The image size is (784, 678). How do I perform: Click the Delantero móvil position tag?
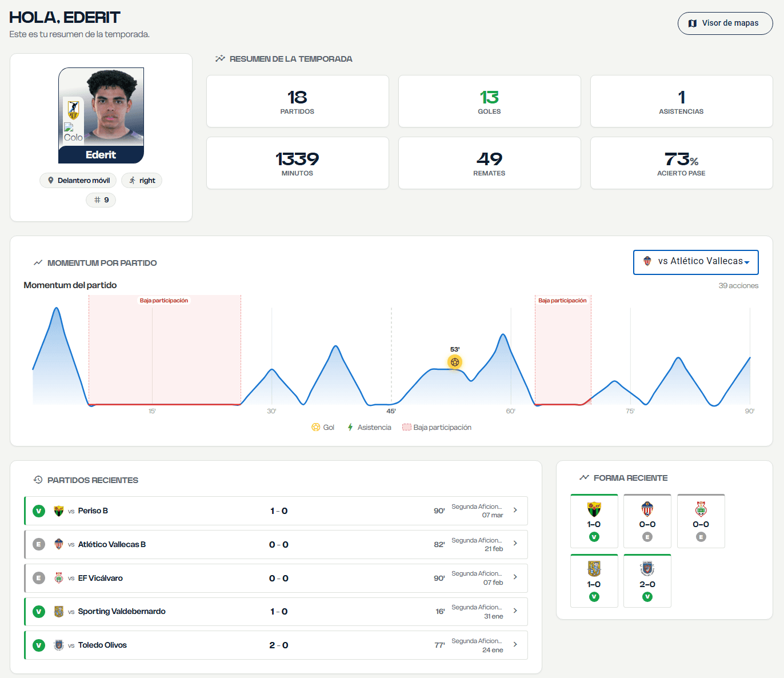(x=78, y=181)
